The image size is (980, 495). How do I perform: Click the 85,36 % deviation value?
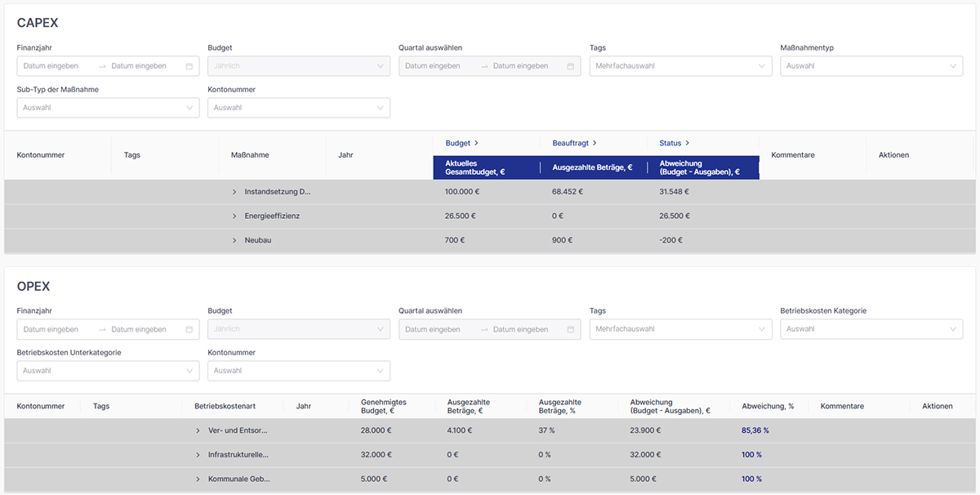coord(755,430)
